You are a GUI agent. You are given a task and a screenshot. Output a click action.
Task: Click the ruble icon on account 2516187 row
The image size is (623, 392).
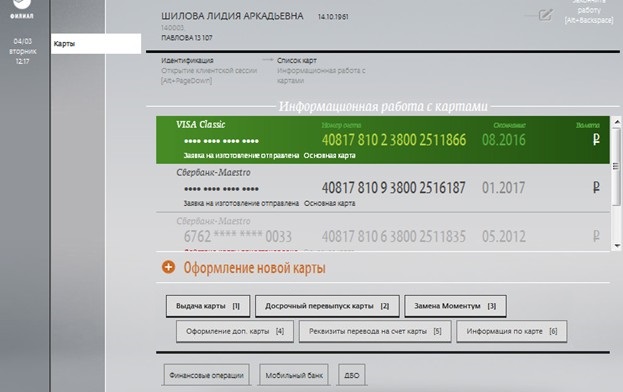[x=596, y=187]
